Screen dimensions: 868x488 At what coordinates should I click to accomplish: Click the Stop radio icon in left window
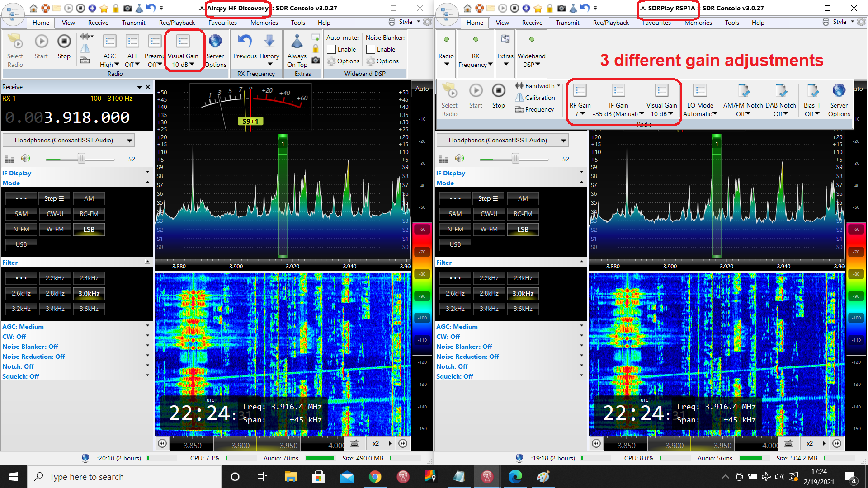coord(64,42)
